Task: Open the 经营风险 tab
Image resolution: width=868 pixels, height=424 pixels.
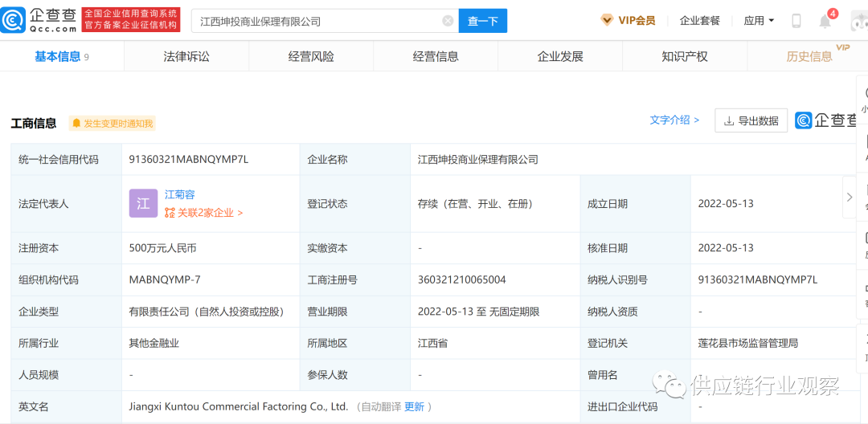Action: point(311,56)
